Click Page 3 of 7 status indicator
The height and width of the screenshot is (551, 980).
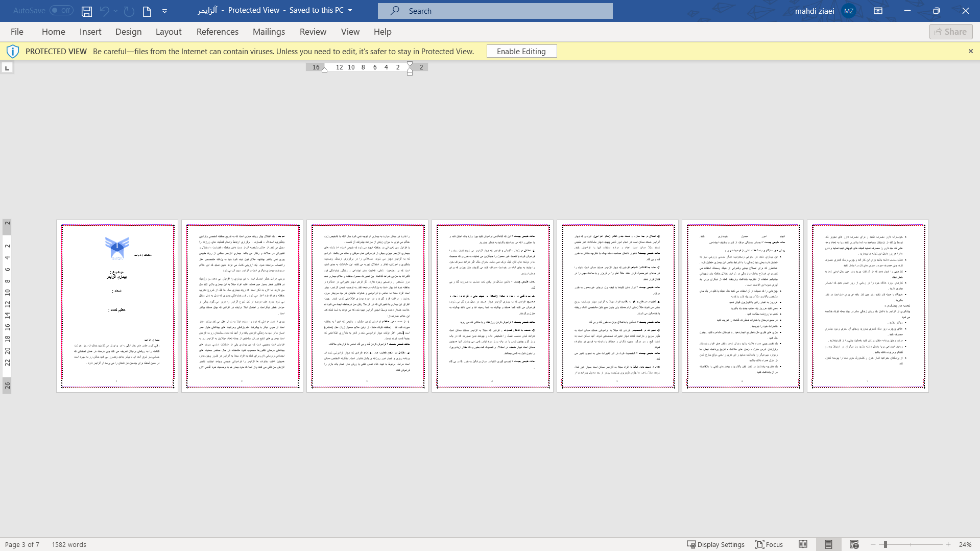22,544
